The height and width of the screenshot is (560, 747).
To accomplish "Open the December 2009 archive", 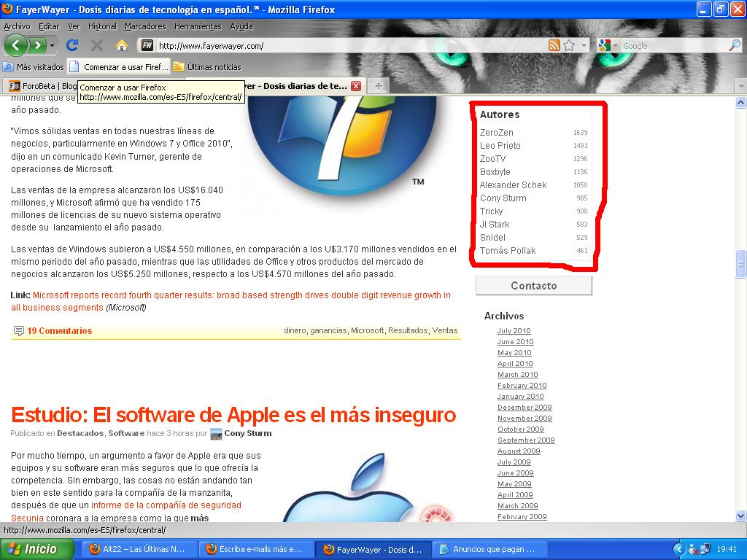I will point(525,408).
